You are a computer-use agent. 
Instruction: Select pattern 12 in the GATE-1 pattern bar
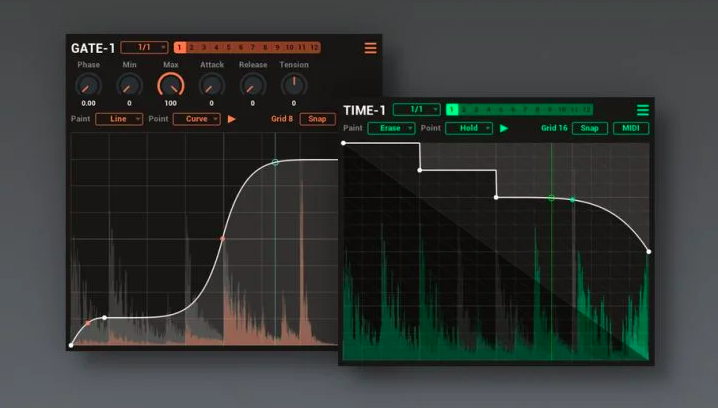tap(314, 48)
